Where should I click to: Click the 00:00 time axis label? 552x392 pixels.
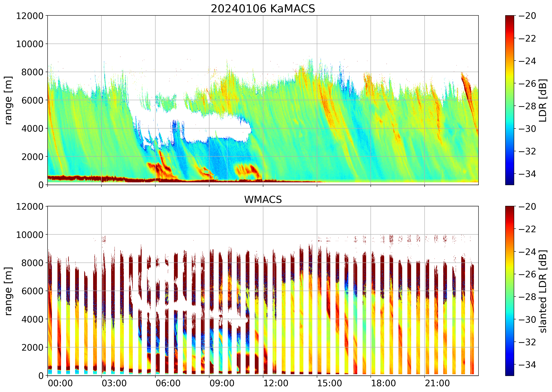point(60,383)
